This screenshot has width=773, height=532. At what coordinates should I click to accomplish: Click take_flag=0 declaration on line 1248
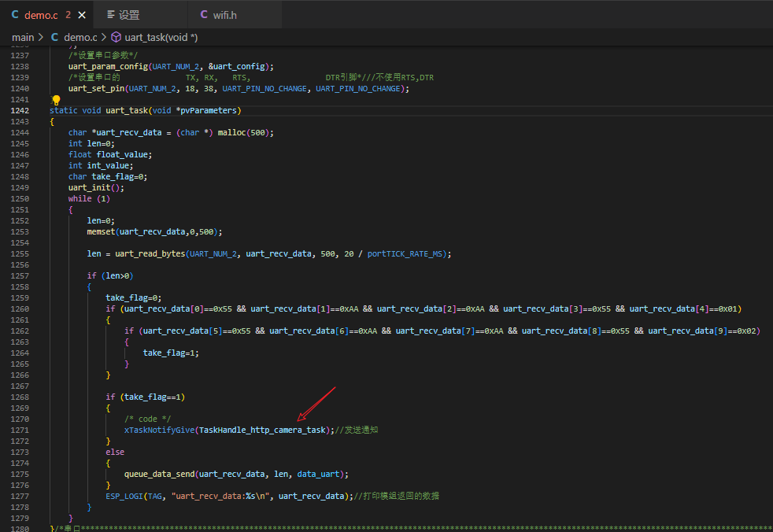pyautogui.click(x=117, y=177)
